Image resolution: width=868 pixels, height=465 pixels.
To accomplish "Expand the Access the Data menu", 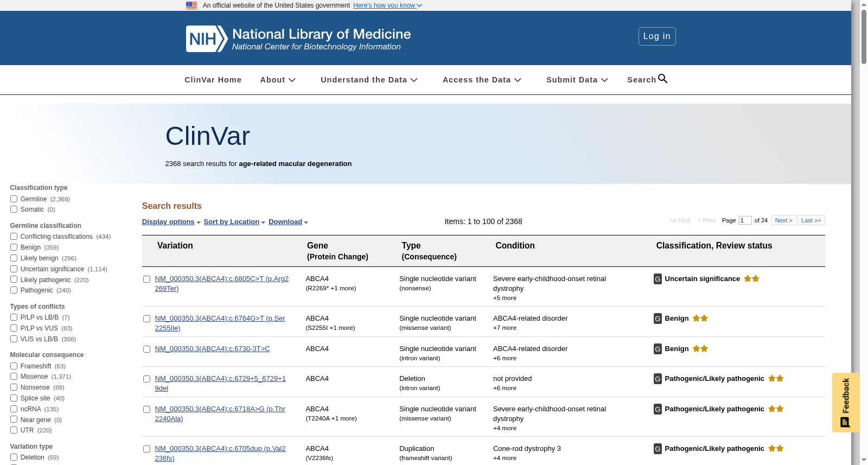I will click(x=482, y=80).
